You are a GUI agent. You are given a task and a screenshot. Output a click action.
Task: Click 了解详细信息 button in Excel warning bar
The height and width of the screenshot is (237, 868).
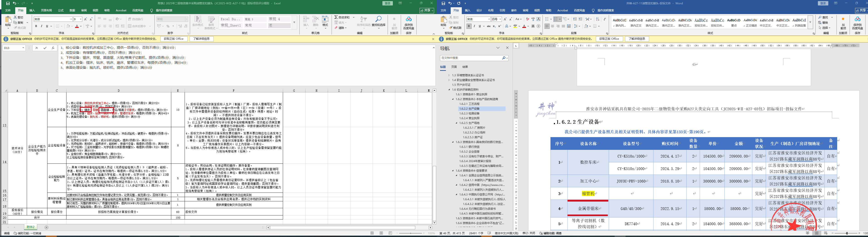[x=201, y=39]
